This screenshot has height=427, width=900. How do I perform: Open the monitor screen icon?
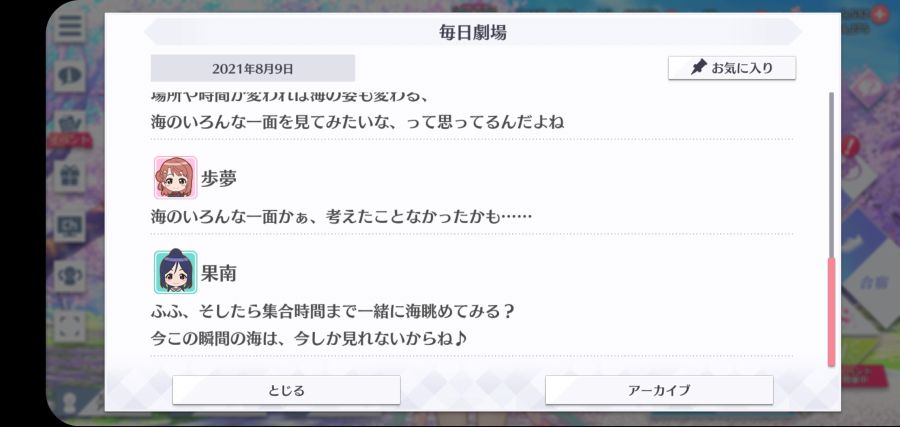point(70,226)
